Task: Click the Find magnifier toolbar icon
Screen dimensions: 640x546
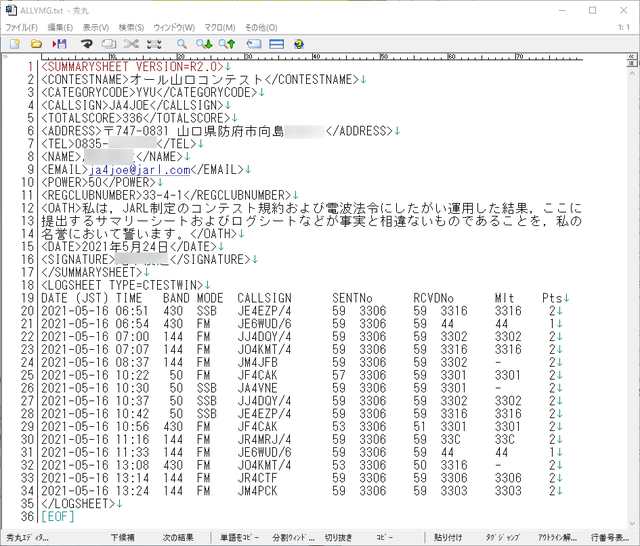Action: tap(182, 44)
